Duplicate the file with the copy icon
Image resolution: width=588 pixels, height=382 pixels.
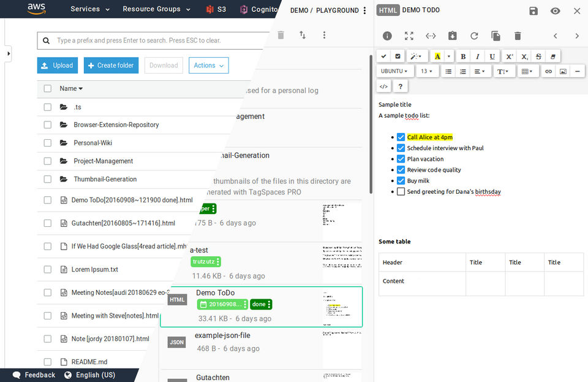[x=496, y=36]
